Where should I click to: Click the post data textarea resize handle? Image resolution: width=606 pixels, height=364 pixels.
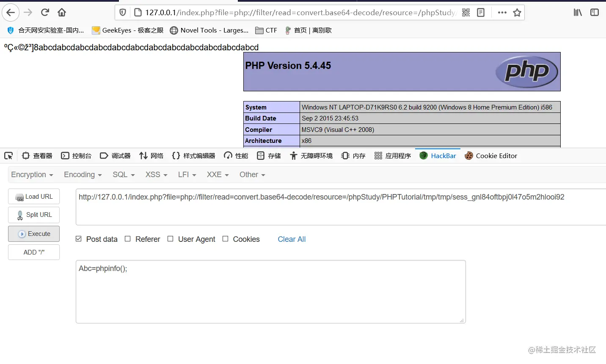coord(462,320)
